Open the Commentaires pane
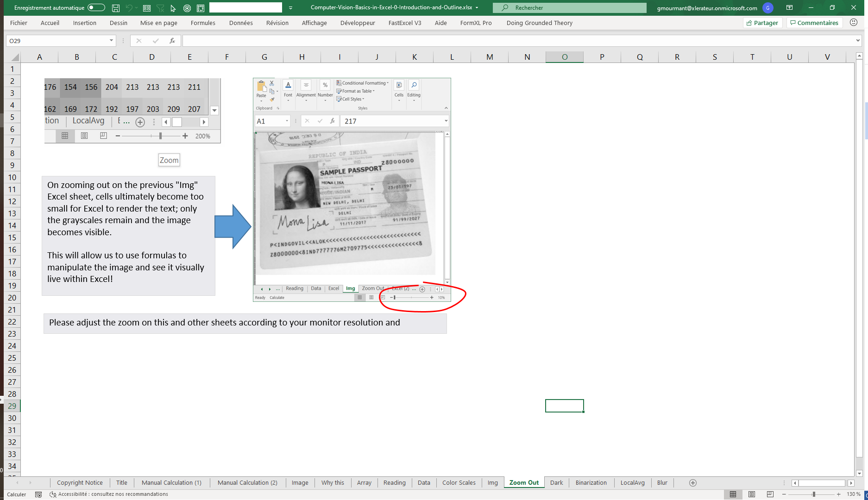Viewport: 868px width, 500px height. 814,23
